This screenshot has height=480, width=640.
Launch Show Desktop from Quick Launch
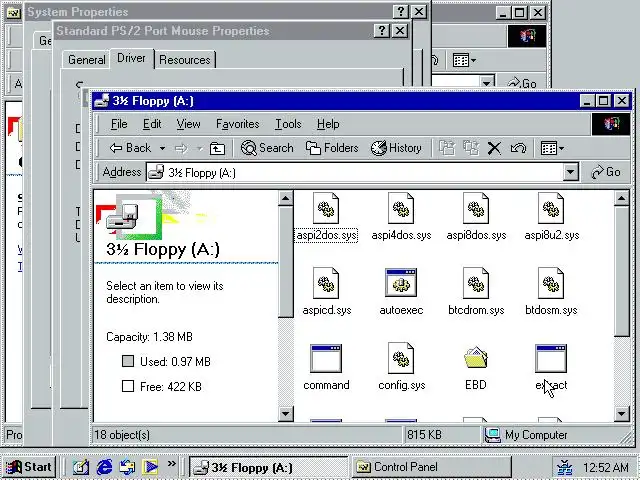point(80,467)
